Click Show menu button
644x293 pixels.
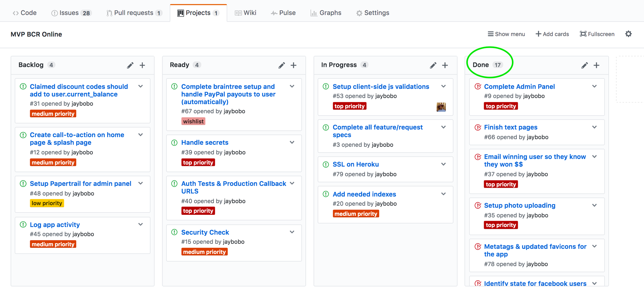(x=506, y=34)
